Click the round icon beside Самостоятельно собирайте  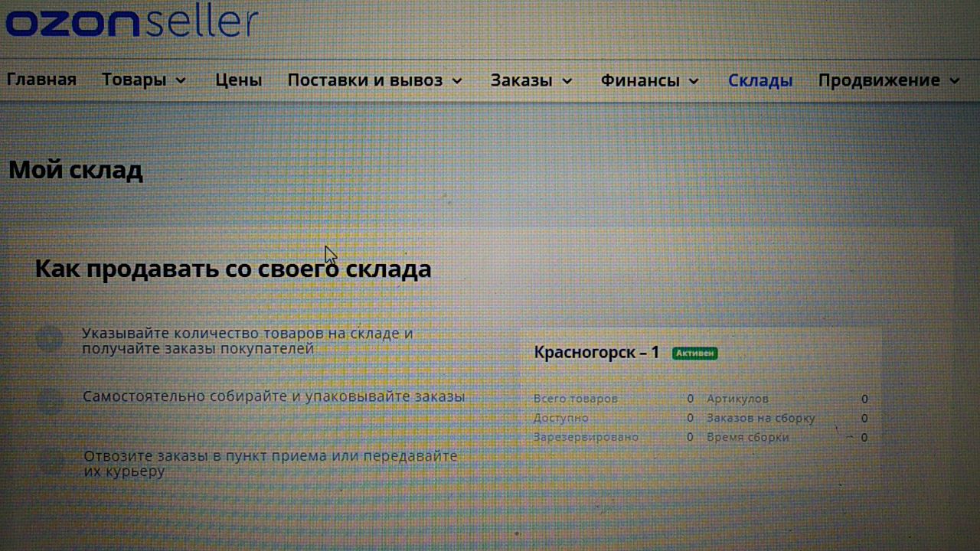50,401
